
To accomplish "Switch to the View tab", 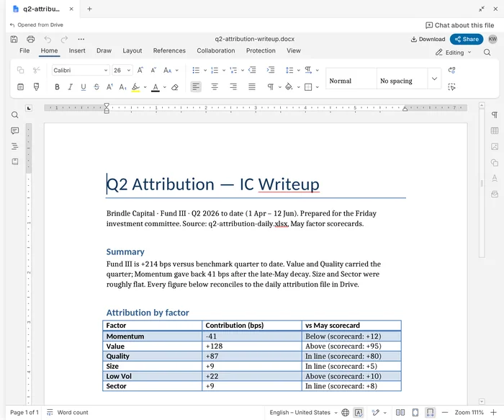I will click(294, 51).
